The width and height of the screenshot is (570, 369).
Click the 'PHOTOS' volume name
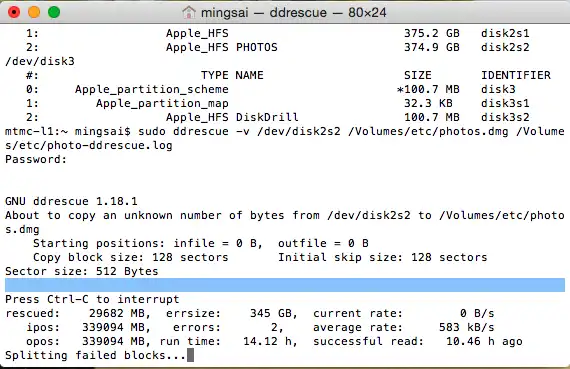257,47
